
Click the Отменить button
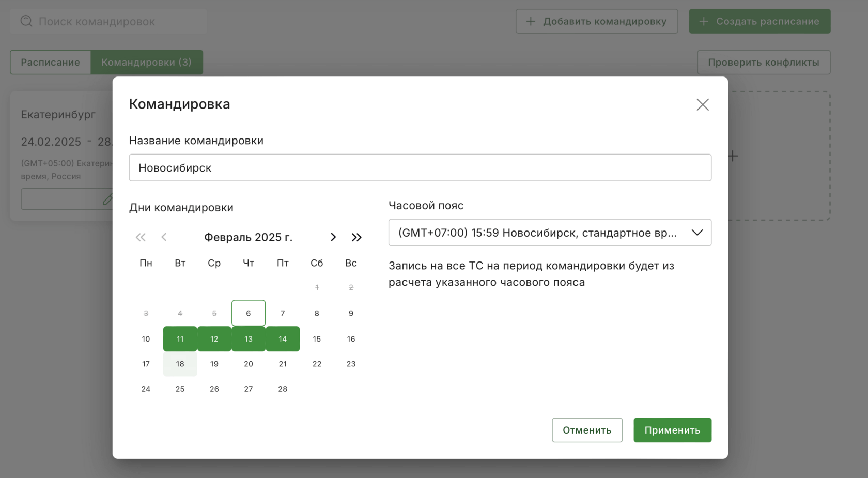pyautogui.click(x=587, y=430)
